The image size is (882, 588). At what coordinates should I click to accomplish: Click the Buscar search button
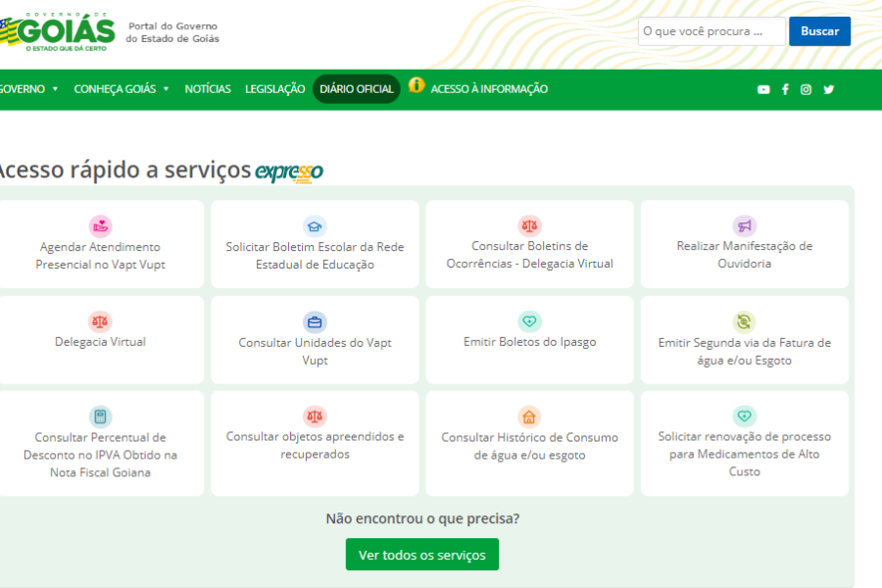[819, 31]
